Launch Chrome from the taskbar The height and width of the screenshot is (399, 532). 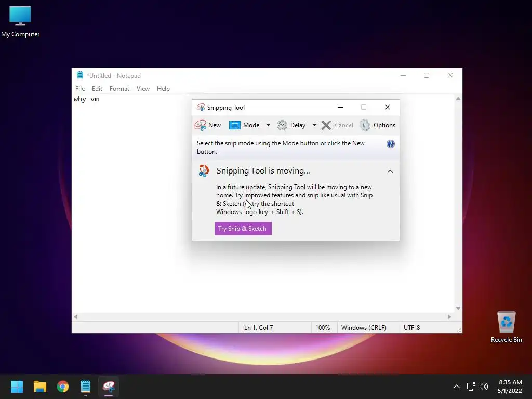pyautogui.click(x=63, y=387)
